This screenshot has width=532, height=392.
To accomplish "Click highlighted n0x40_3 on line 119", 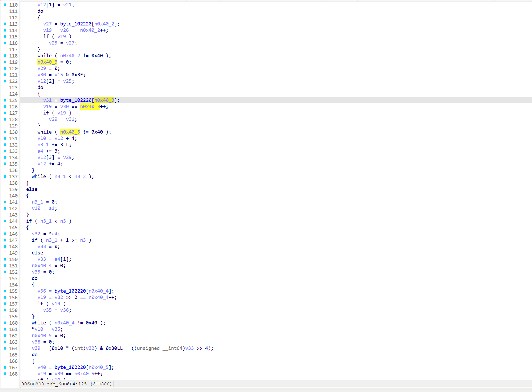I will 47,62.
